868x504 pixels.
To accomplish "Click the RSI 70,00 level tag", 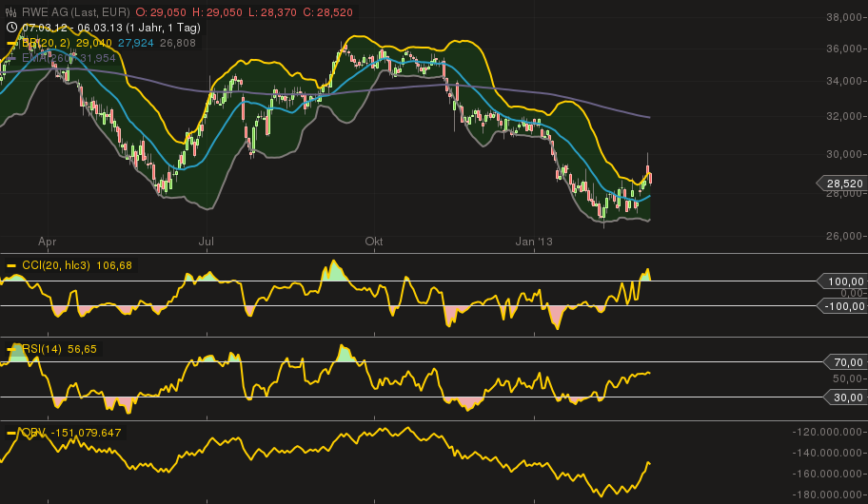I will pyautogui.click(x=846, y=362).
